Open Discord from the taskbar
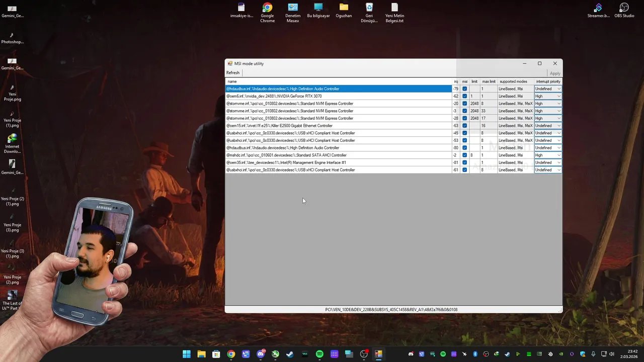This screenshot has height=362, width=644. click(x=261, y=354)
